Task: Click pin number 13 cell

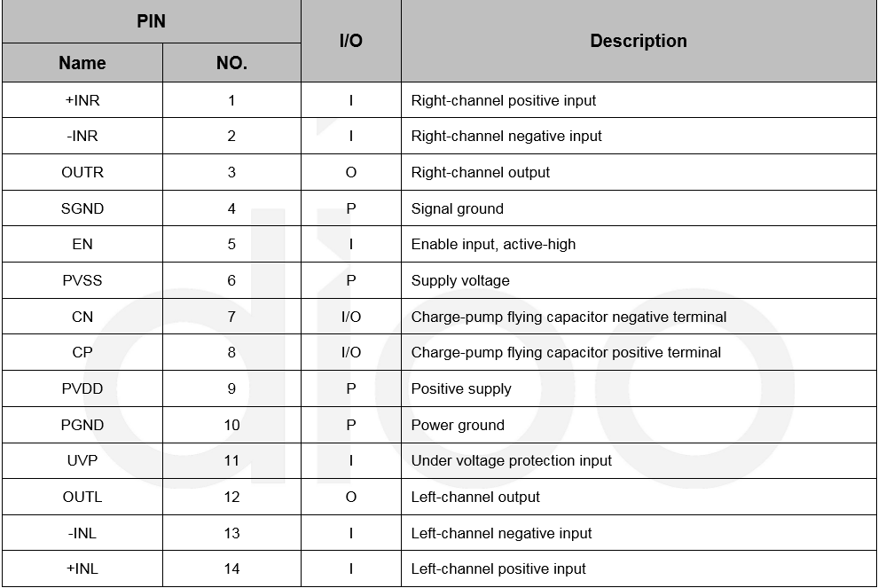Action: point(231,533)
